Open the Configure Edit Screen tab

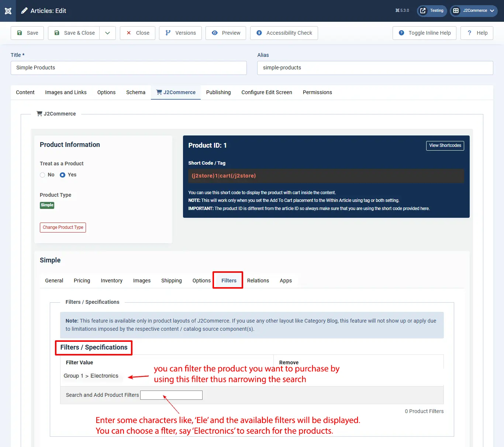tap(267, 92)
